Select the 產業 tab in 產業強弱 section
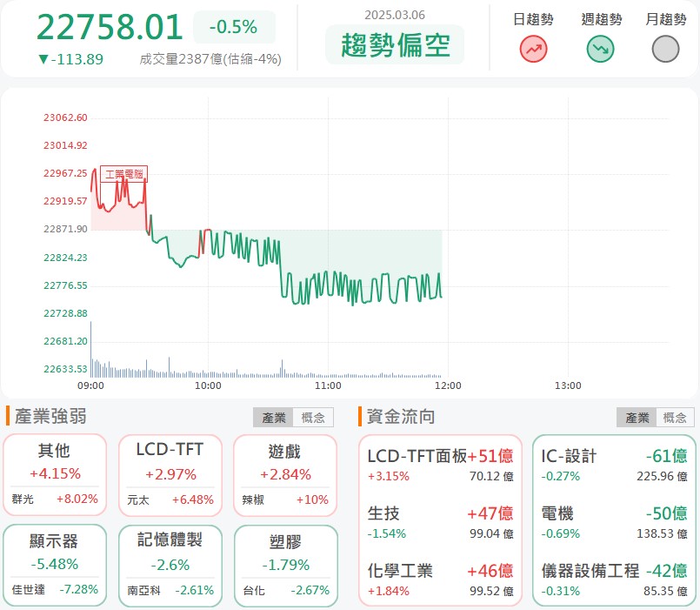The width and height of the screenshot is (700, 610). point(273,418)
